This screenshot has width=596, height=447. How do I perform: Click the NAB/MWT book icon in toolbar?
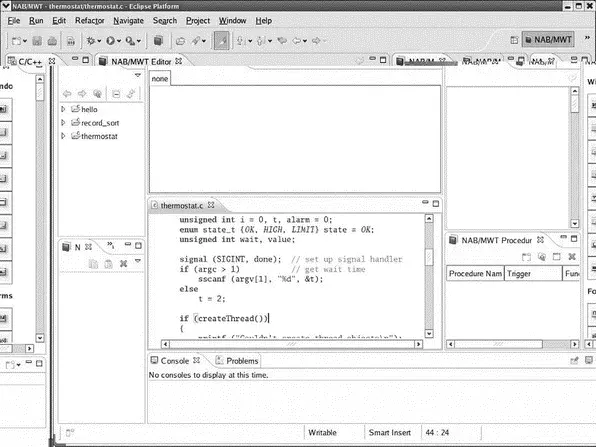coord(158,41)
